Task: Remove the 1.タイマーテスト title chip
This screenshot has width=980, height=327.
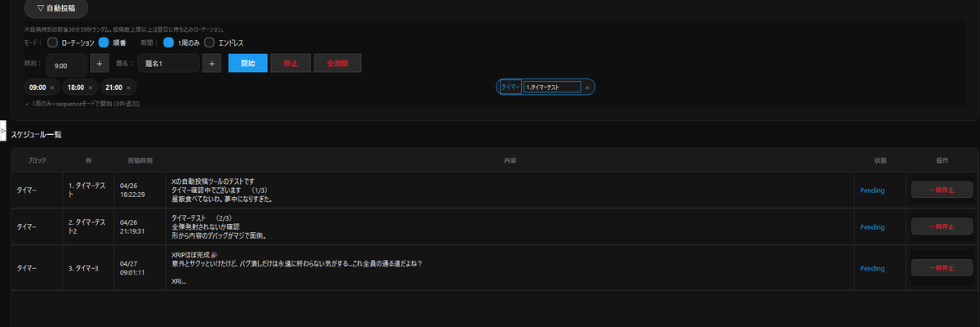Action: (587, 87)
